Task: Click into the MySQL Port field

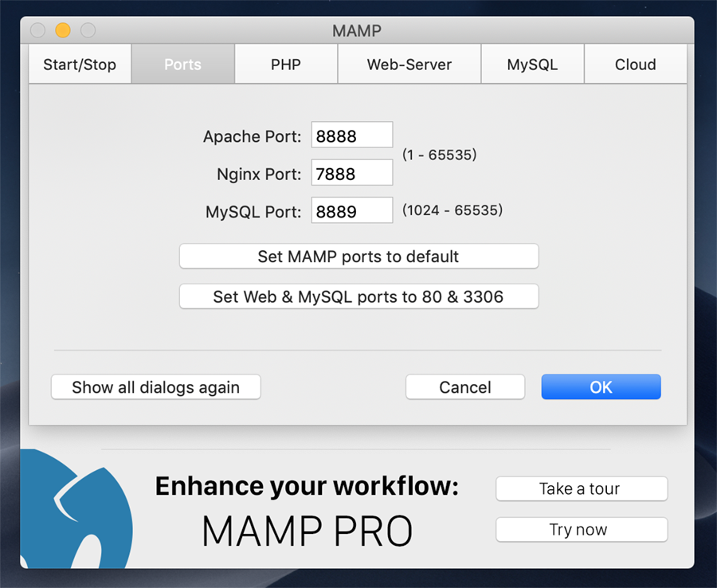Action: click(352, 211)
